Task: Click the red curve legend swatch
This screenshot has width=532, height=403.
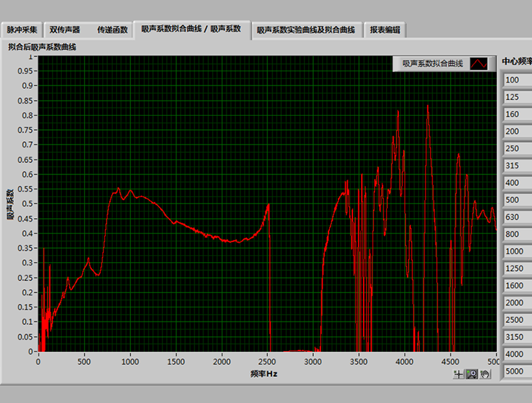Action: pyautogui.click(x=478, y=63)
